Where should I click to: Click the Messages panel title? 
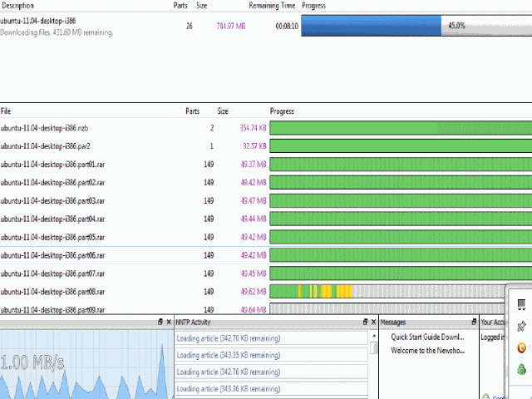[393, 322]
